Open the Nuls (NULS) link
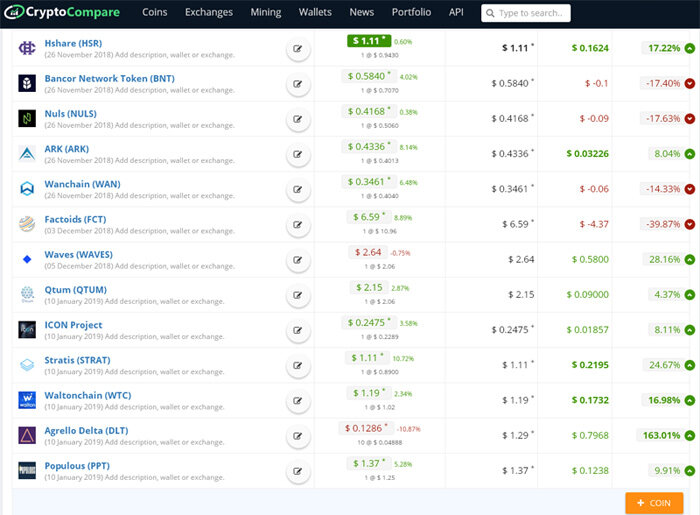Viewport: 700px width, 515px height. click(71, 114)
